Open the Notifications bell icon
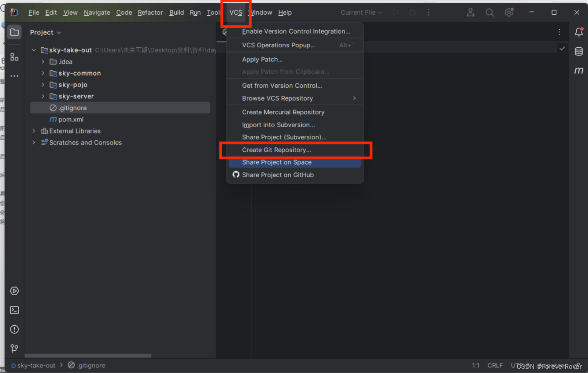Viewport: 588px width, 373px height. coord(579,32)
